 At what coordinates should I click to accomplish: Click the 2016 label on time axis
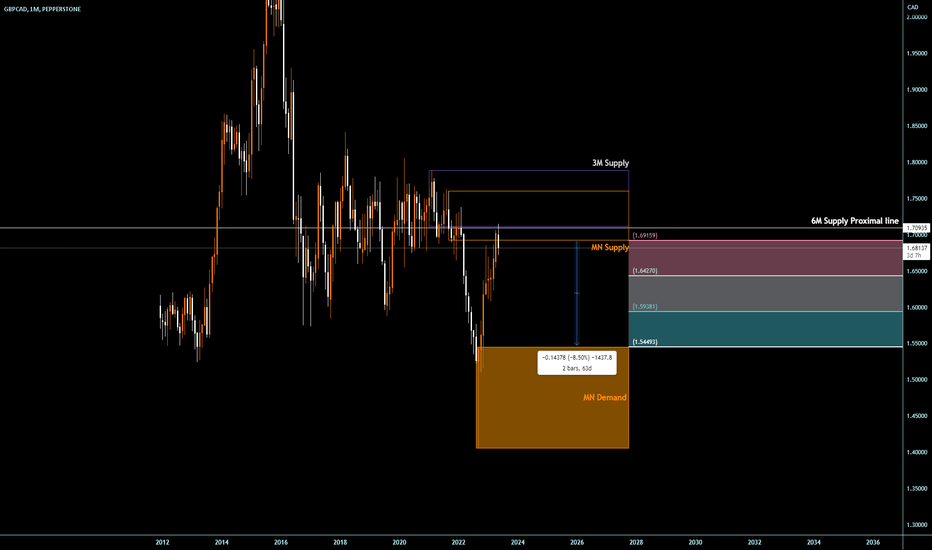tap(281, 542)
